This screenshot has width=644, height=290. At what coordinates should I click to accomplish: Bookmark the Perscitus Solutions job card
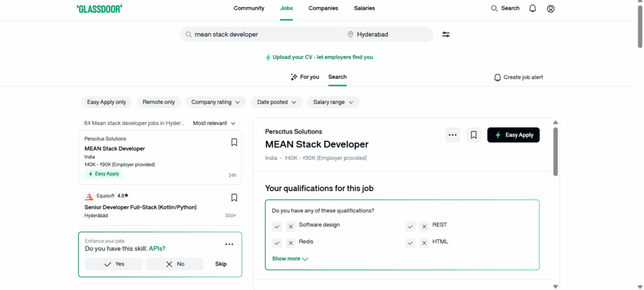click(234, 142)
